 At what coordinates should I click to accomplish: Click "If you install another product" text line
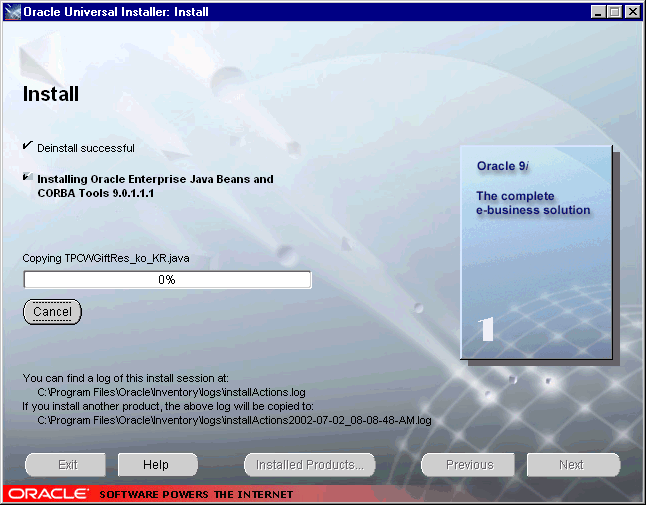coord(168,406)
